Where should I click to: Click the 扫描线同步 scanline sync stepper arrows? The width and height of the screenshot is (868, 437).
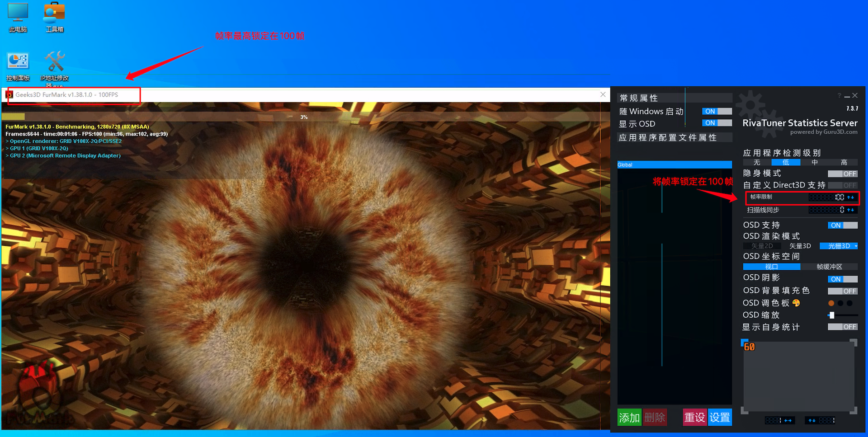[x=851, y=210]
